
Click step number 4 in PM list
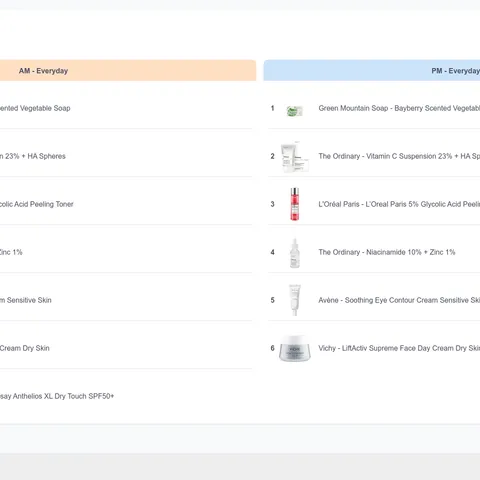click(272, 252)
